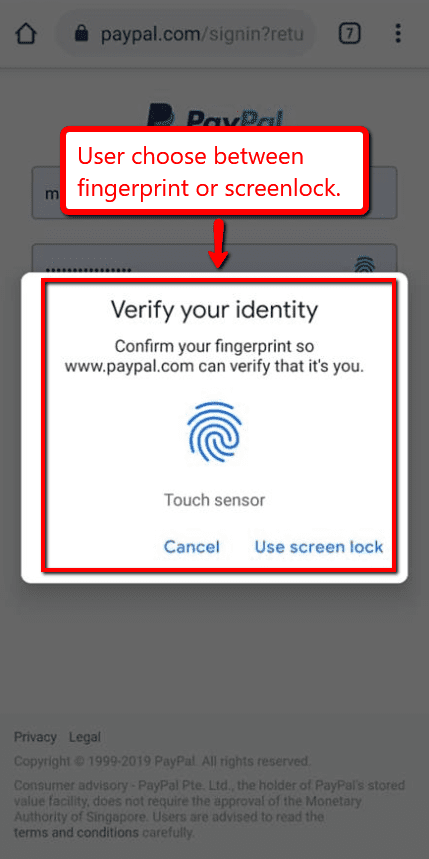Open the three-dot browser menu
This screenshot has height=859, width=429.
398,34
